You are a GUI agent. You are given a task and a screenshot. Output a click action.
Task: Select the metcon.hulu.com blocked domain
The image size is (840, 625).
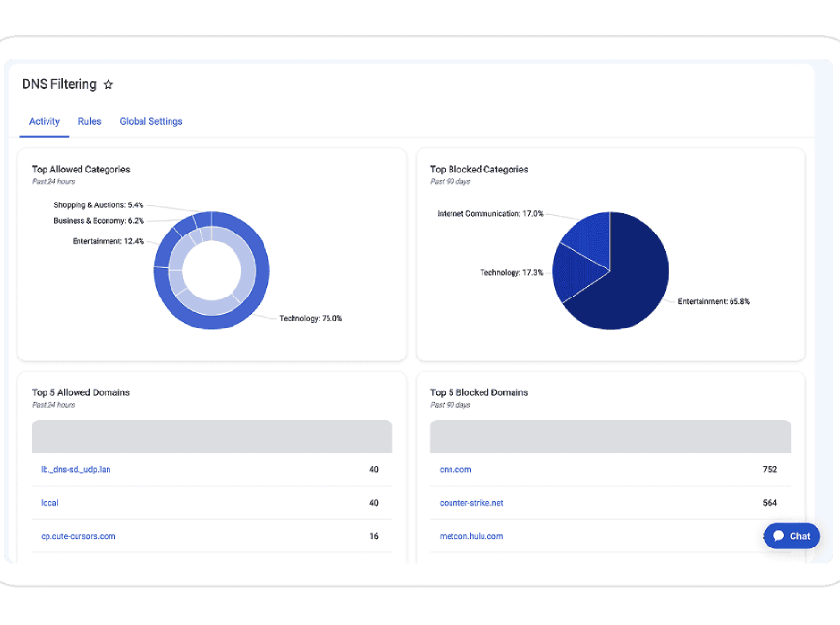[x=472, y=536]
